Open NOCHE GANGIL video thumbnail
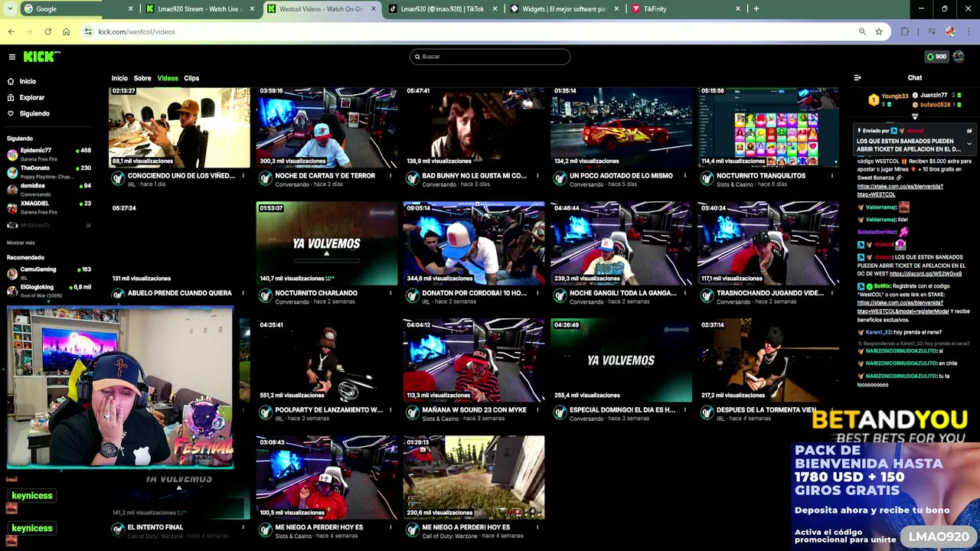Viewport: 980px width, 551px height. [621, 244]
